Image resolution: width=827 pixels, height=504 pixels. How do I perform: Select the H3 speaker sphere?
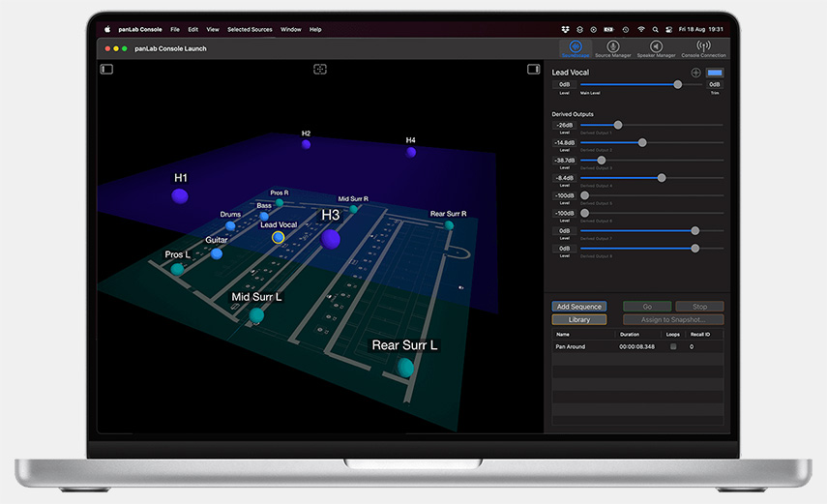(x=330, y=239)
